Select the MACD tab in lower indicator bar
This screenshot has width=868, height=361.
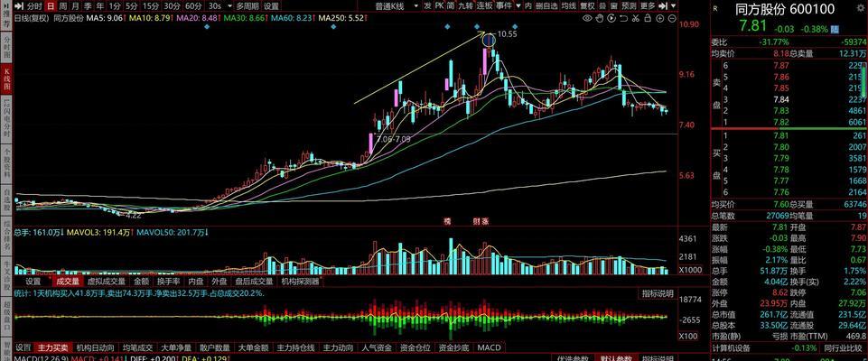click(489, 348)
